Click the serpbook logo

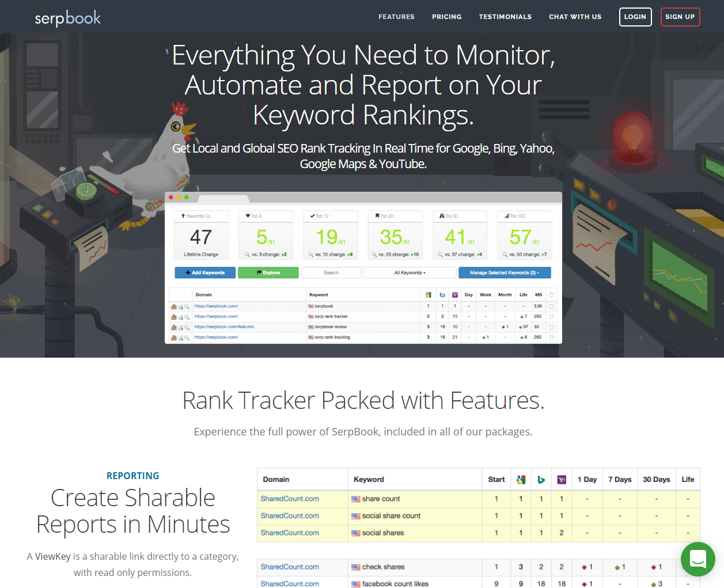point(67,18)
